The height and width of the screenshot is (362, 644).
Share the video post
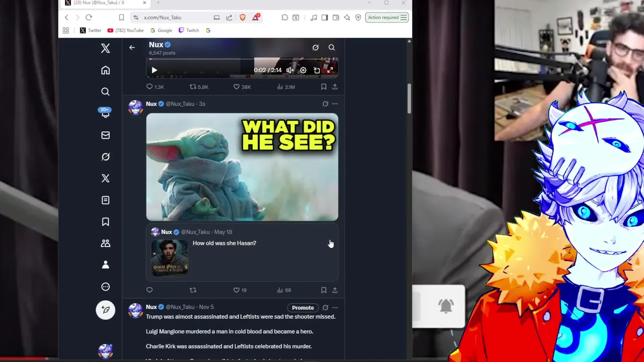click(335, 87)
